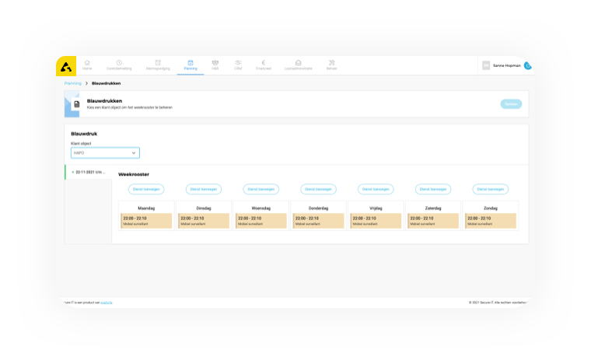Click the blue notification badge beside the username

click(528, 66)
